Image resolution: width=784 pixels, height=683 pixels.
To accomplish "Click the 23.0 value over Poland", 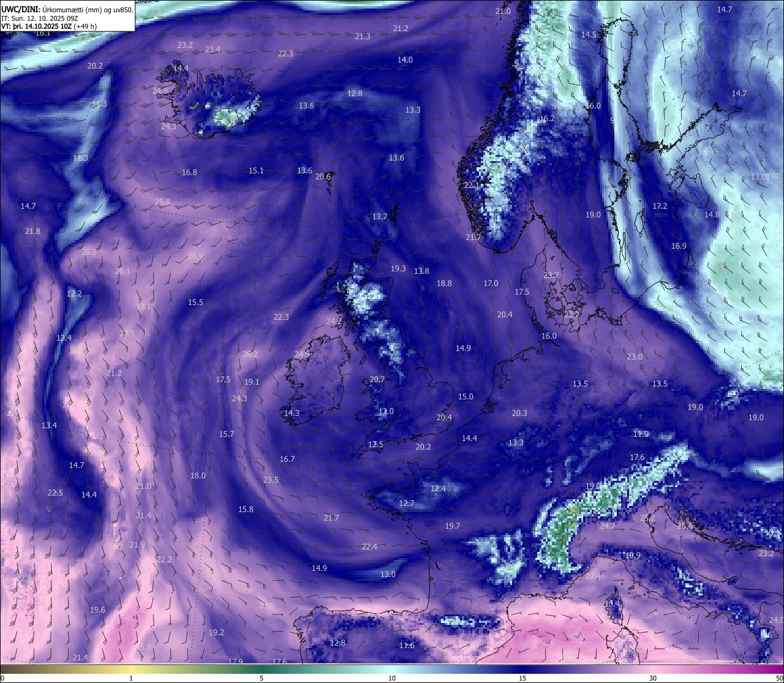I will point(635,357).
